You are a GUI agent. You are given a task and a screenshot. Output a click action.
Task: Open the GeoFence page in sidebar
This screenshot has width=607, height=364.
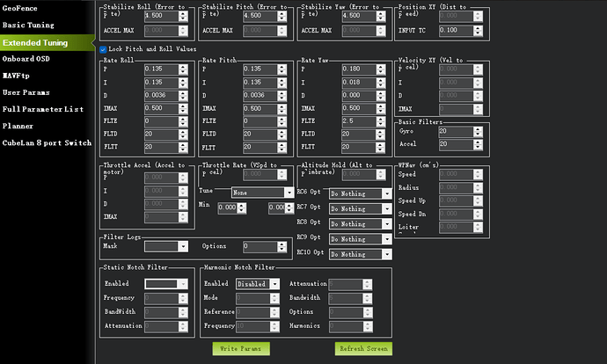(19, 8)
